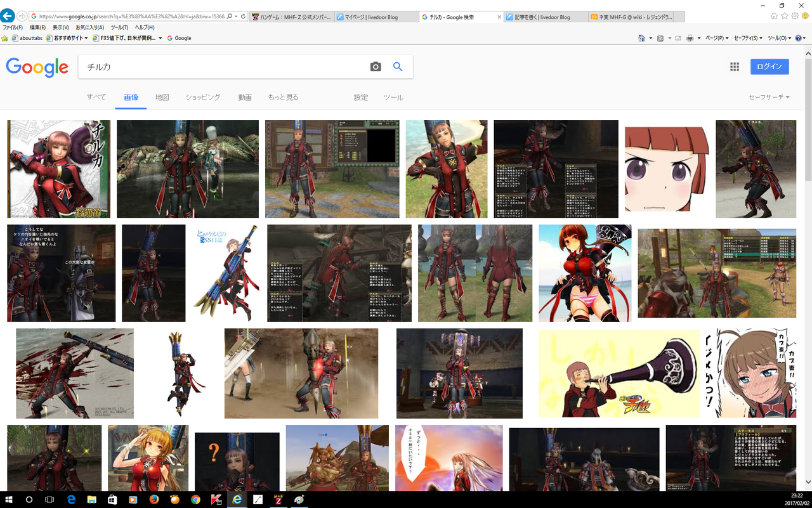Open the 設定 search settings link
Viewport: 812px width, 508px height.
(361, 98)
